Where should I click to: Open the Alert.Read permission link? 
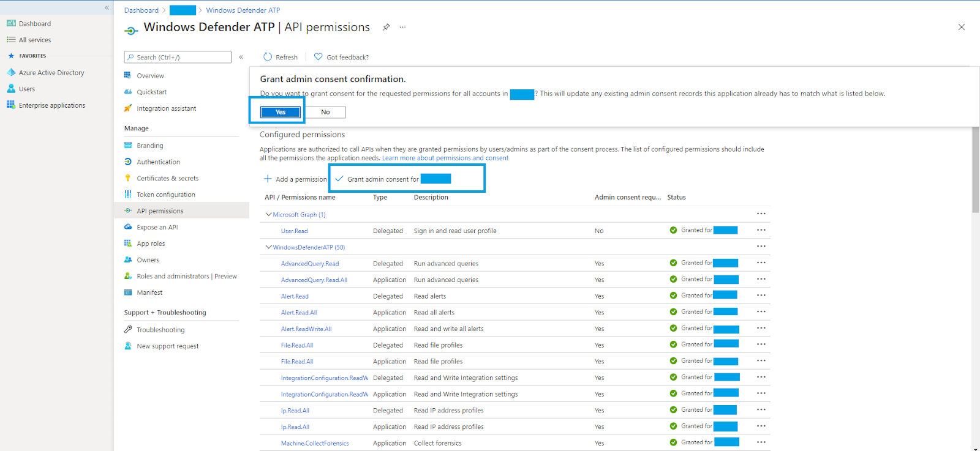295,296
